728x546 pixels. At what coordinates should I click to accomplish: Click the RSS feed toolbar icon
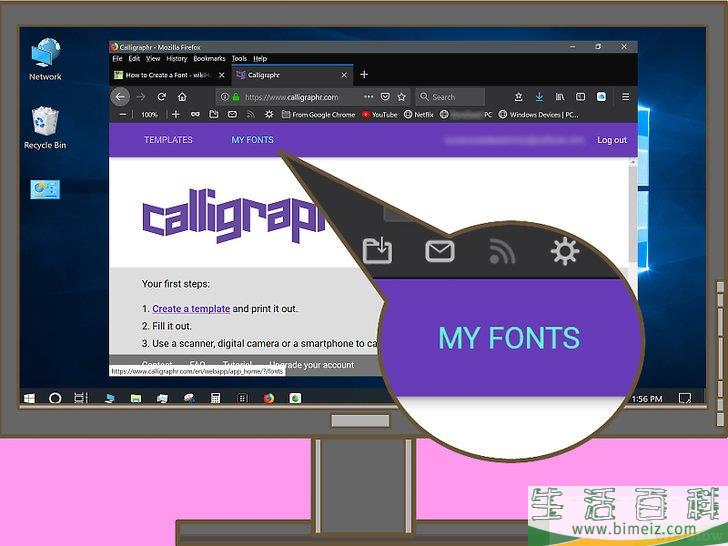point(251,114)
